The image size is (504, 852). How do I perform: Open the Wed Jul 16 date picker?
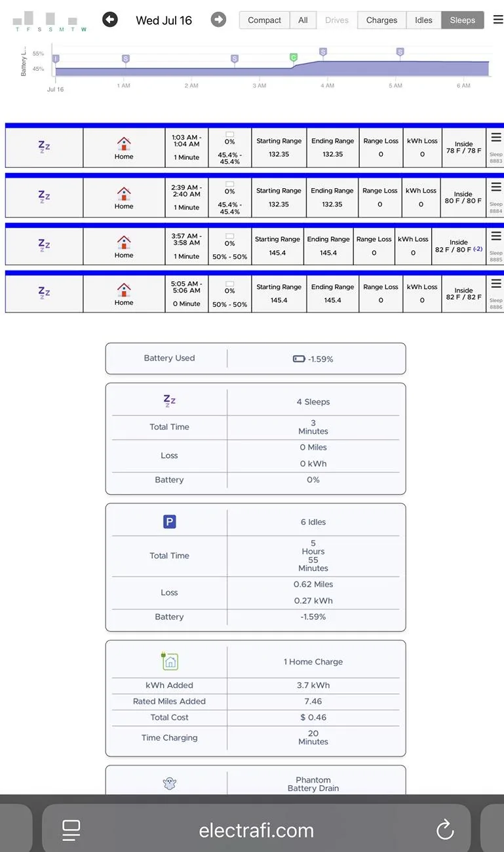[164, 20]
